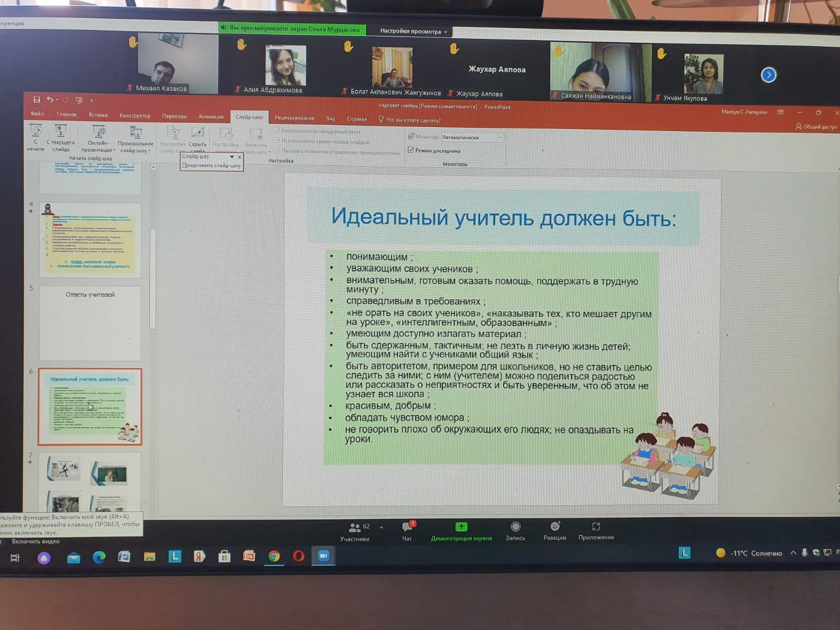This screenshot has width=840, height=630.
Task: Toggle the Presenter View (Режим докладчика) checkbox
Action: [411, 150]
